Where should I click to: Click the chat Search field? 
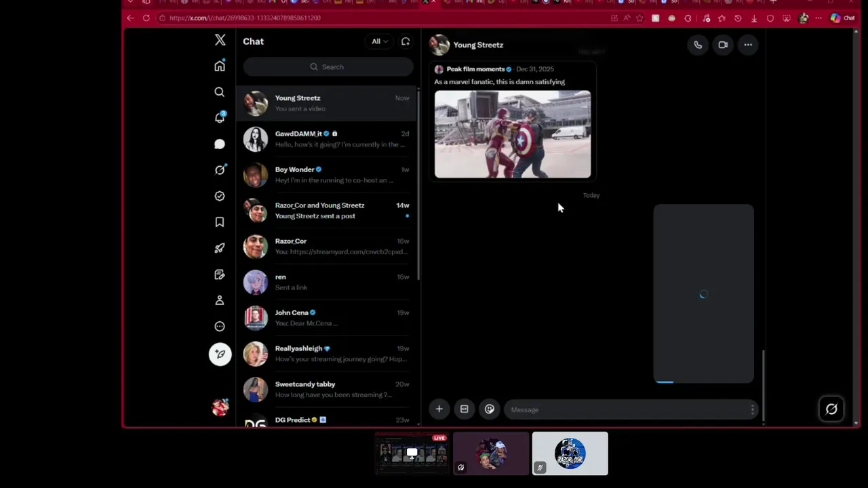[x=328, y=66]
